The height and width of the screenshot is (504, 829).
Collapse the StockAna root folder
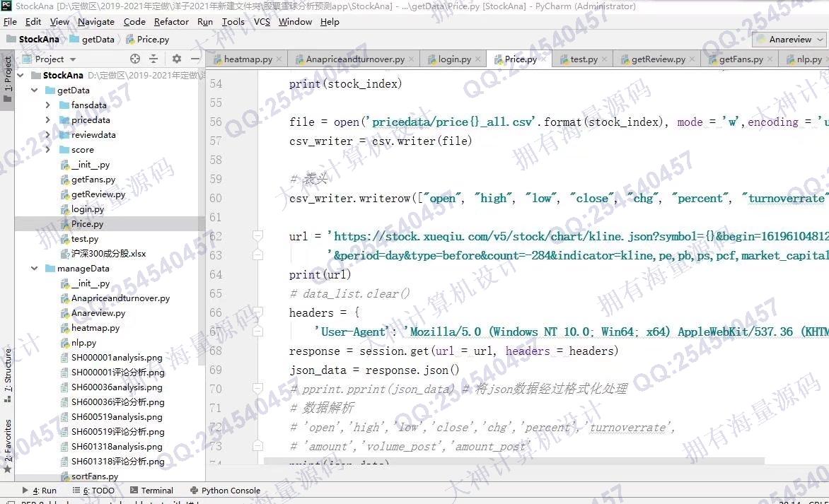pyautogui.click(x=21, y=76)
